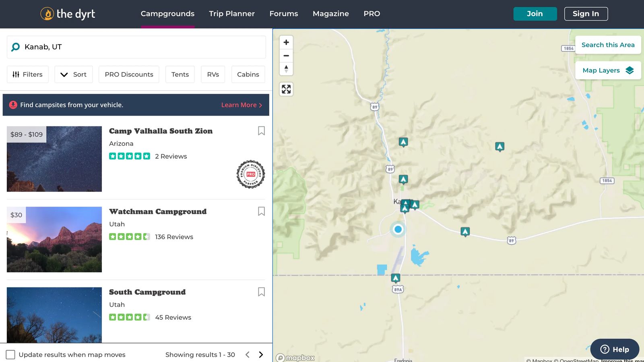Click the Kanab, UT search field
This screenshot has height=362, width=644.
(x=136, y=47)
